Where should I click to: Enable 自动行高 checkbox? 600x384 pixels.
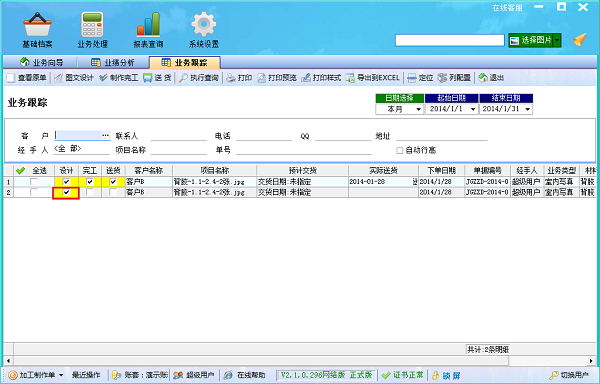point(400,150)
